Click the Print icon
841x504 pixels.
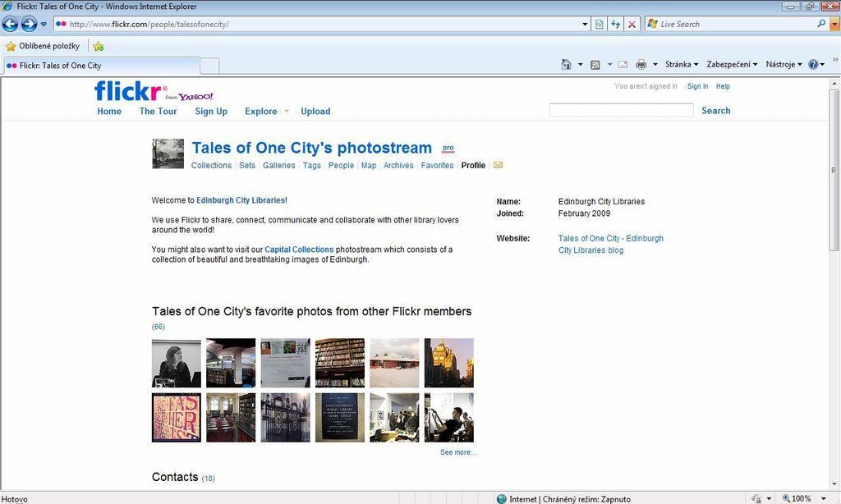pyautogui.click(x=641, y=64)
